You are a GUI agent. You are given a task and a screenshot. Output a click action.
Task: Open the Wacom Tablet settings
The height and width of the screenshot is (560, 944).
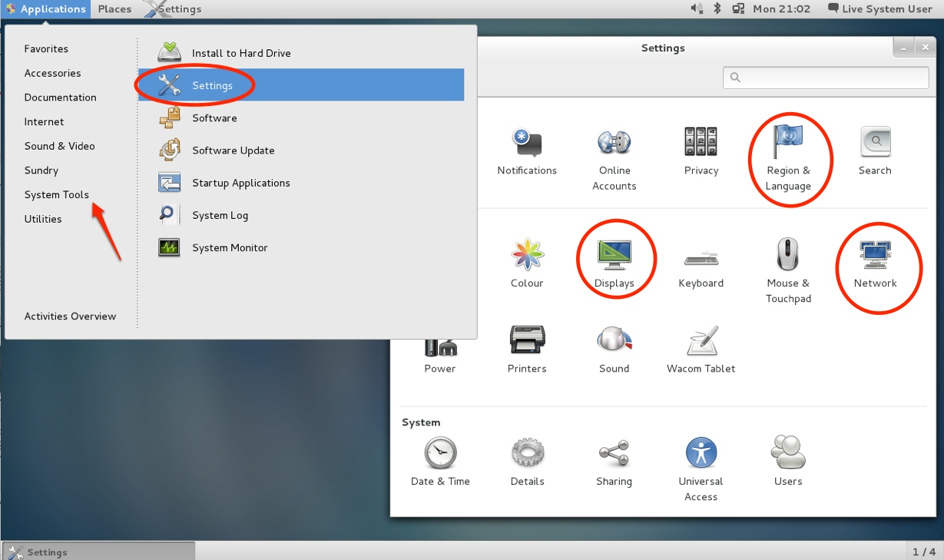tap(701, 350)
